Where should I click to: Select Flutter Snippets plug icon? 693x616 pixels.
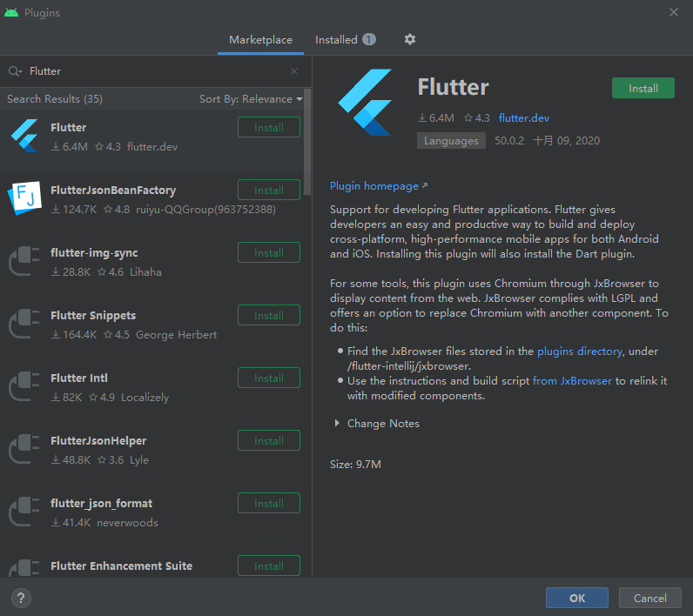[x=24, y=324]
